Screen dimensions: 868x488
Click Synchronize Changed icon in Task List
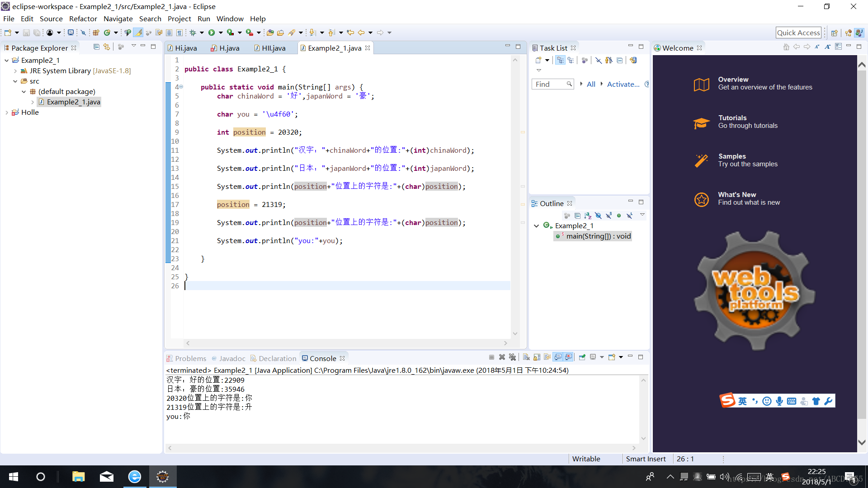tap(633, 60)
